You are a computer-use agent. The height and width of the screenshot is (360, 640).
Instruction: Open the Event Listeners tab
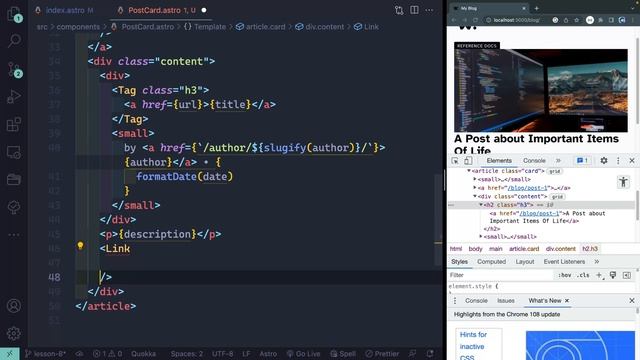coord(564,262)
